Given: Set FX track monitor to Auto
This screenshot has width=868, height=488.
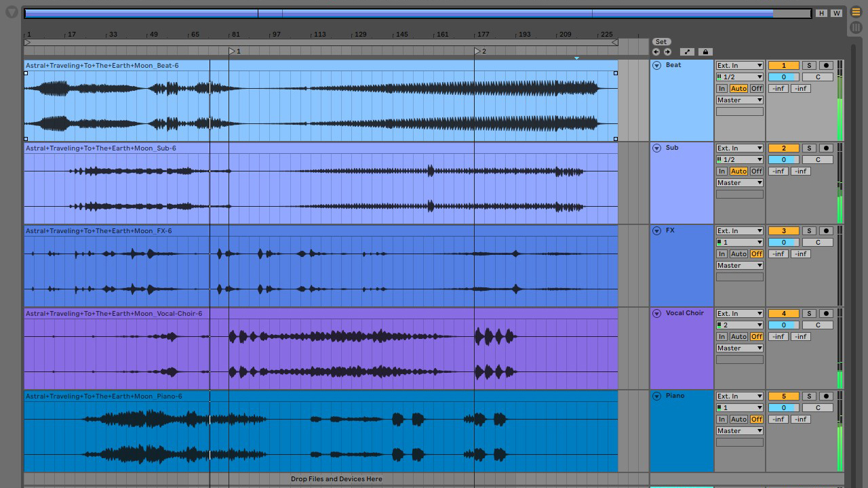Looking at the screenshot, I should click(x=739, y=254).
